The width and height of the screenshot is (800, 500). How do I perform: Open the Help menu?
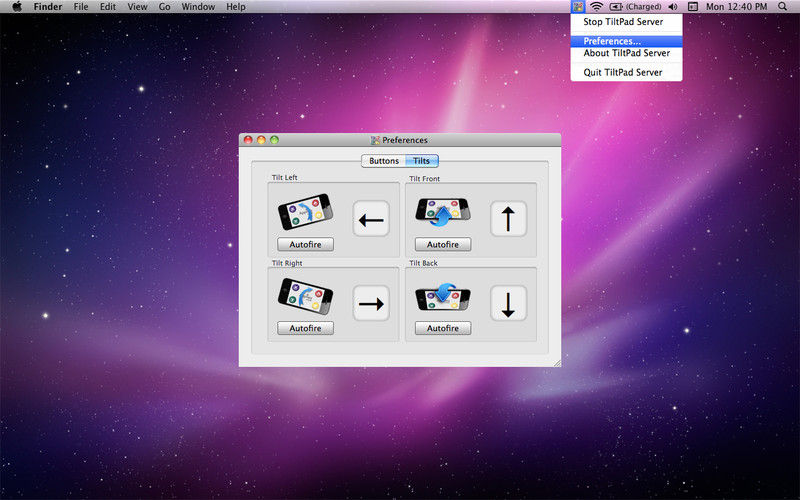(x=236, y=7)
